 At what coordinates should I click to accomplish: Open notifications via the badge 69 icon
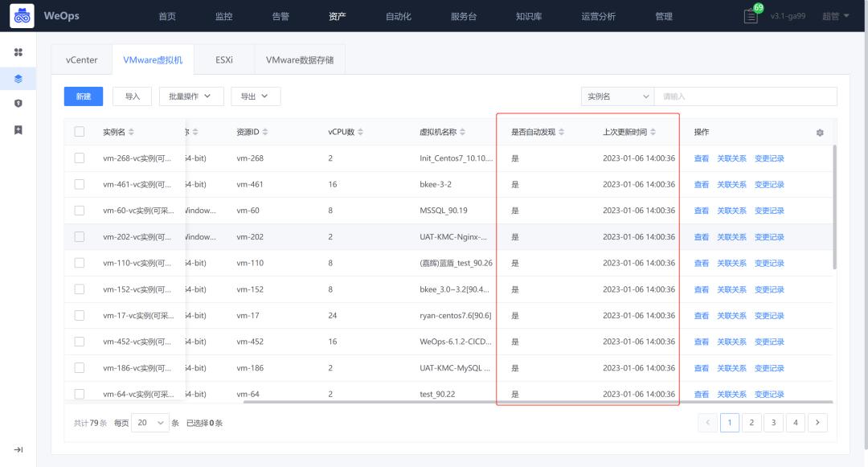coord(749,16)
